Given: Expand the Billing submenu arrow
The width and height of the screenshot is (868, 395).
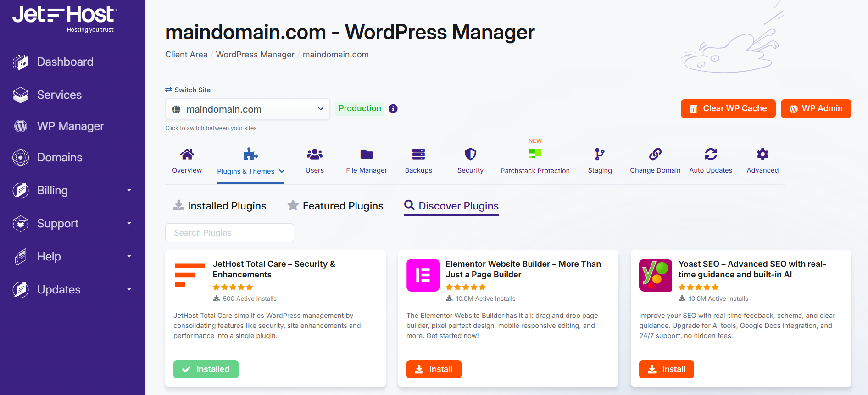Looking at the screenshot, I should 129,190.
